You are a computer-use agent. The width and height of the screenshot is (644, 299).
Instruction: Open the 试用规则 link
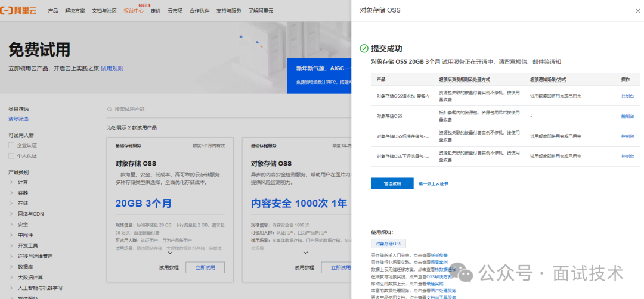point(112,68)
